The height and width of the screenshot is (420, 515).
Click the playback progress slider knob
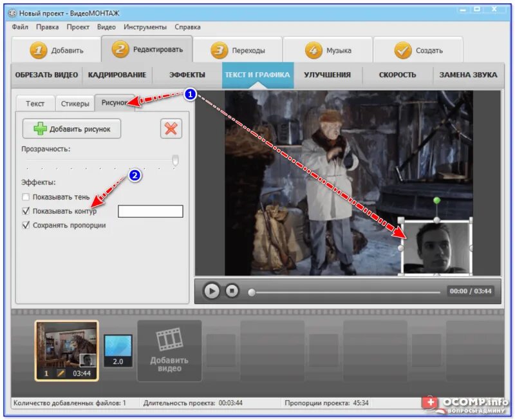(252, 292)
